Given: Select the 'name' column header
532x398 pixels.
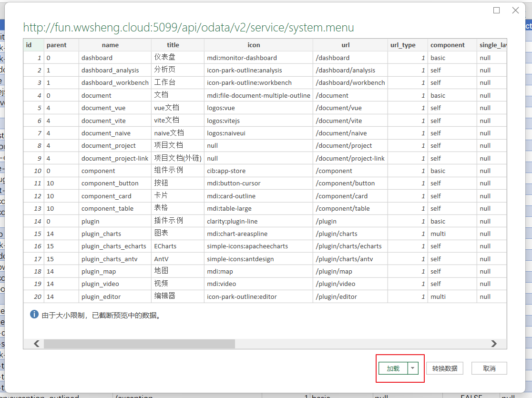Looking at the screenshot, I should pyautogui.click(x=110, y=45).
